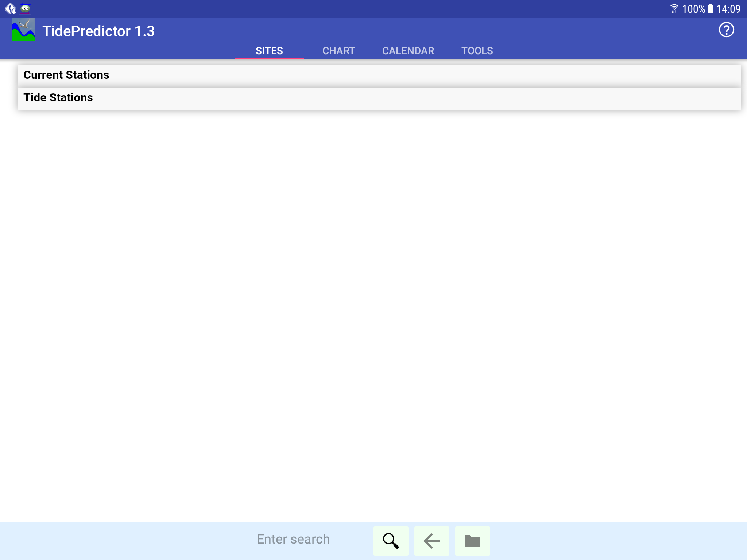The image size is (747, 560).
Task: Tap the TidePredictor wave logo icon
Action: [23, 30]
